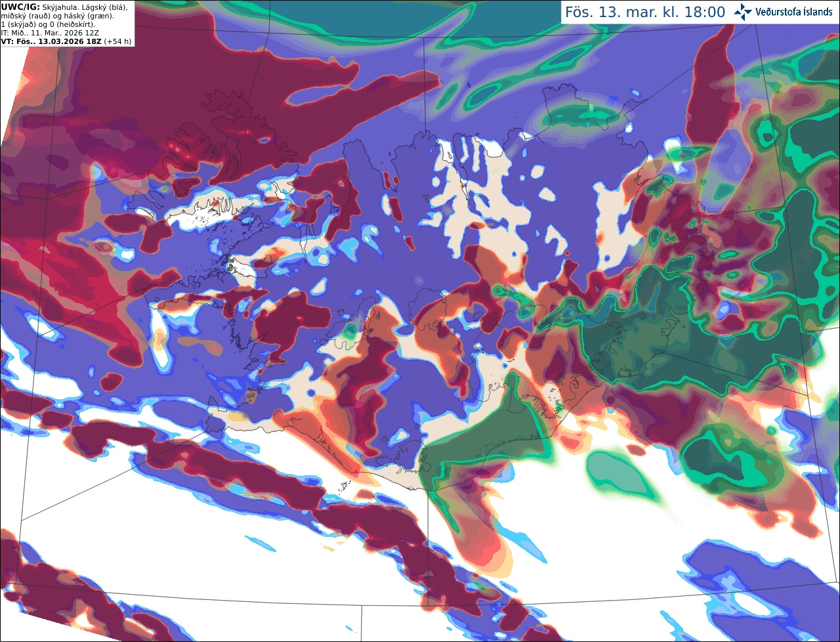Click the 'miðský (rauð) og háský (græn)' line

click(x=57, y=16)
